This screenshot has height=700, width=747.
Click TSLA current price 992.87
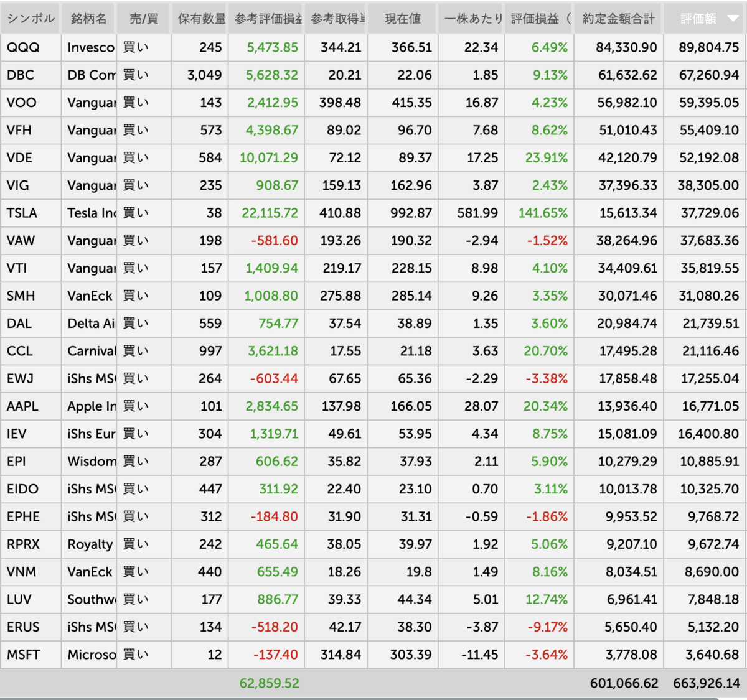pyautogui.click(x=411, y=213)
